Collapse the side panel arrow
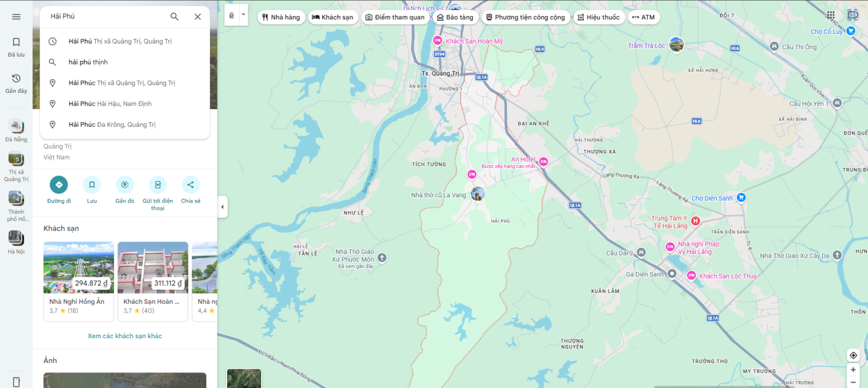The height and width of the screenshot is (388, 868). [x=222, y=207]
